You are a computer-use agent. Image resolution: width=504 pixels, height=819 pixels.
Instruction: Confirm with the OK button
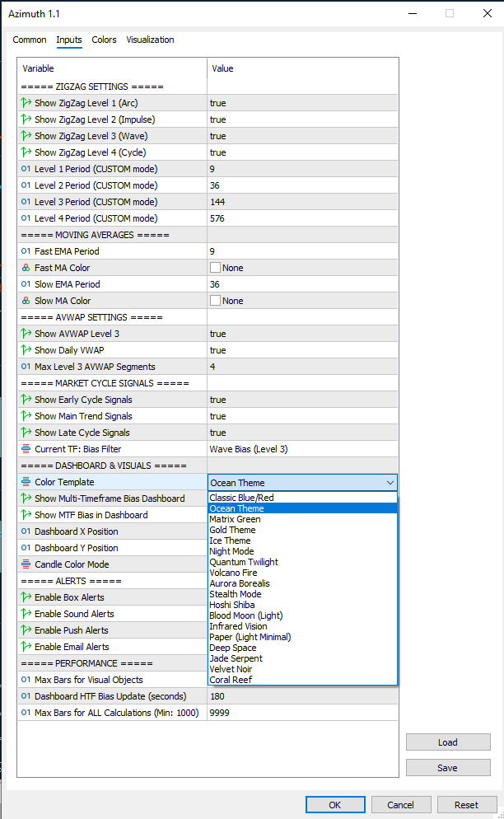(x=335, y=805)
